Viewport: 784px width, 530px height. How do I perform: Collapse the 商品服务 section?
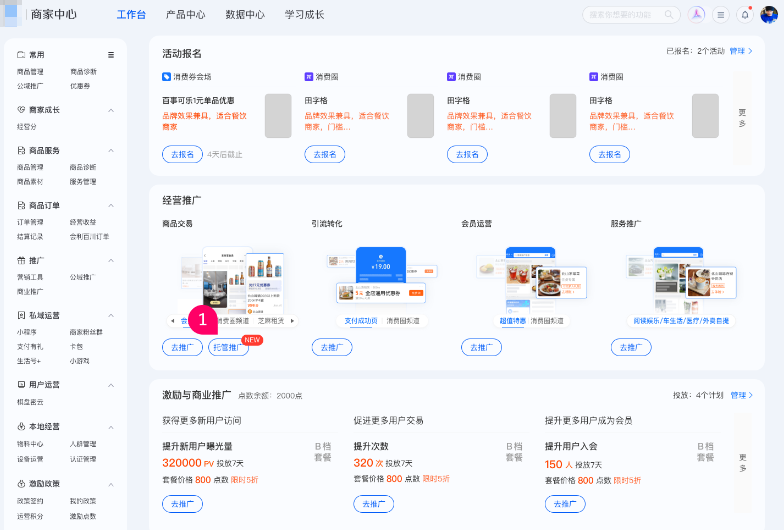click(x=111, y=150)
